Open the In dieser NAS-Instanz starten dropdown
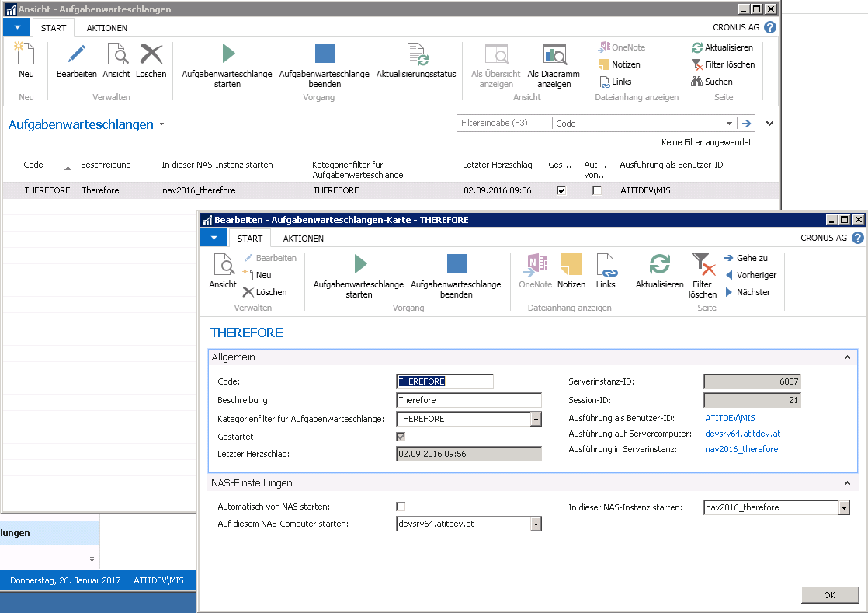 tap(845, 507)
